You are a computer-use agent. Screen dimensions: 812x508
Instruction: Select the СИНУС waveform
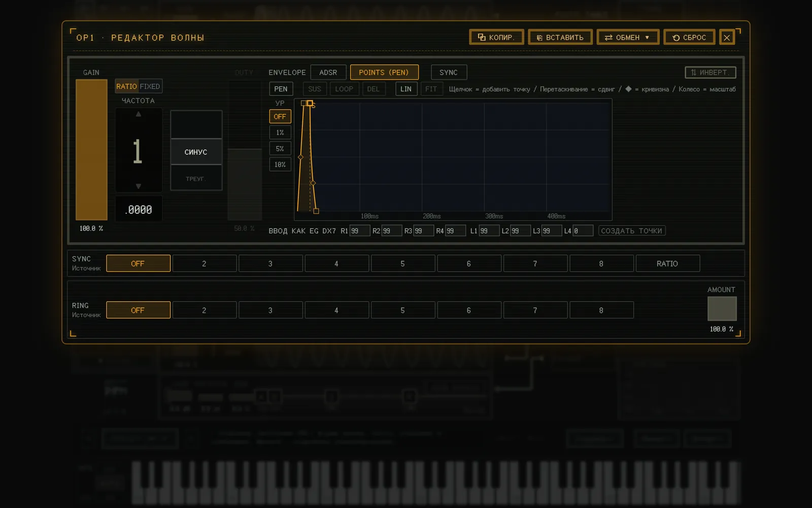click(196, 152)
